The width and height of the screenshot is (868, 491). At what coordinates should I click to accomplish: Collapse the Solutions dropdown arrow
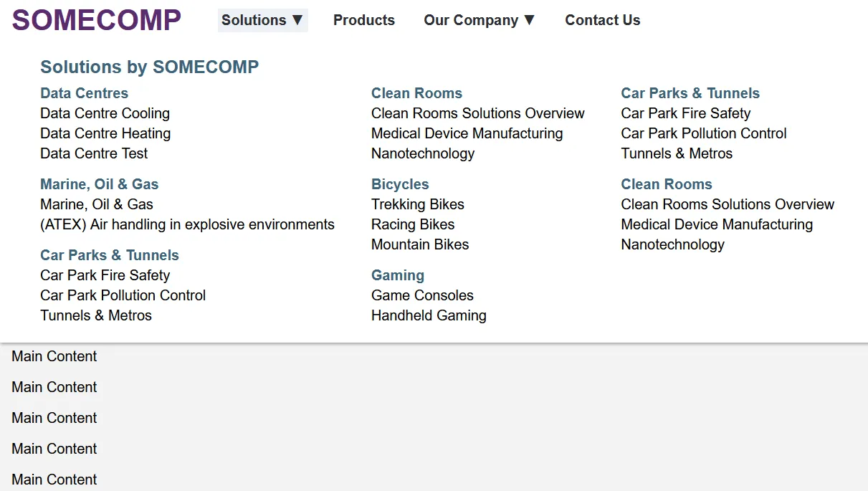[x=297, y=20]
